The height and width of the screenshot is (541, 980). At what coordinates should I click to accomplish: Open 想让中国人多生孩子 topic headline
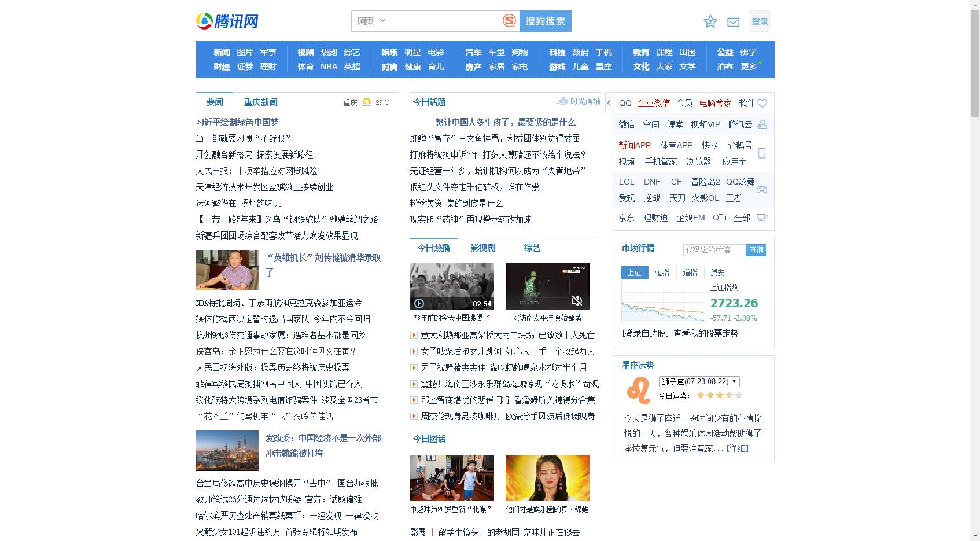click(505, 122)
